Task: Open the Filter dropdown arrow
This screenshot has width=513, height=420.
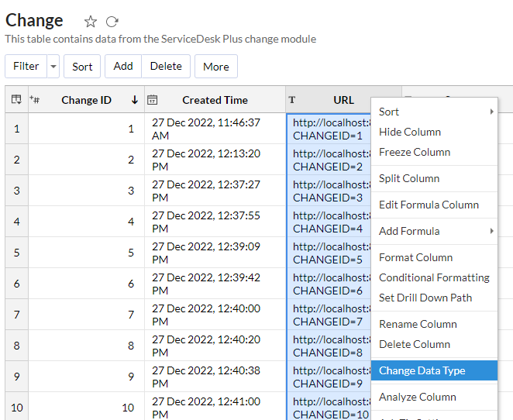Action: [x=53, y=67]
